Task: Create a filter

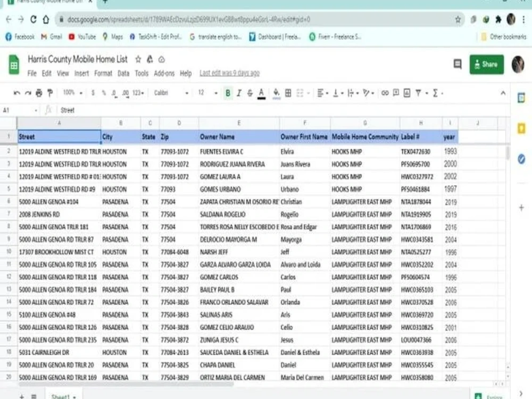Action: [418, 93]
